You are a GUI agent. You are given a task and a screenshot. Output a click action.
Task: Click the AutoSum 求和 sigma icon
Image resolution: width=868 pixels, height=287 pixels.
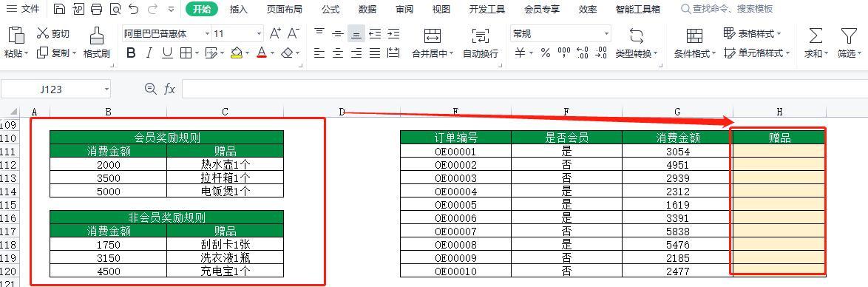(x=816, y=36)
